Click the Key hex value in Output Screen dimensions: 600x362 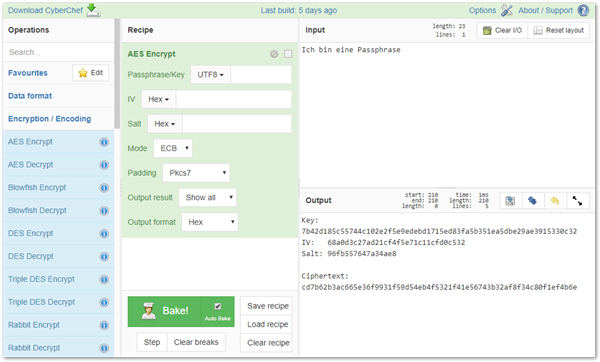coord(439,232)
